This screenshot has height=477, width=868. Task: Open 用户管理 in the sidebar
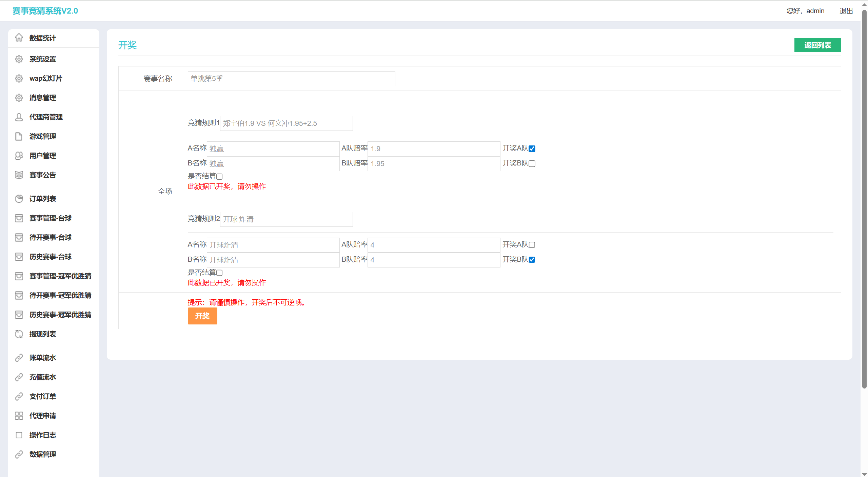(x=43, y=156)
